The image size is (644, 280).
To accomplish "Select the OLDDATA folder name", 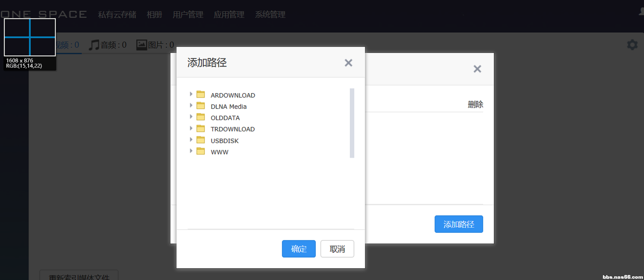I will pyautogui.click(x=225, y=118).
